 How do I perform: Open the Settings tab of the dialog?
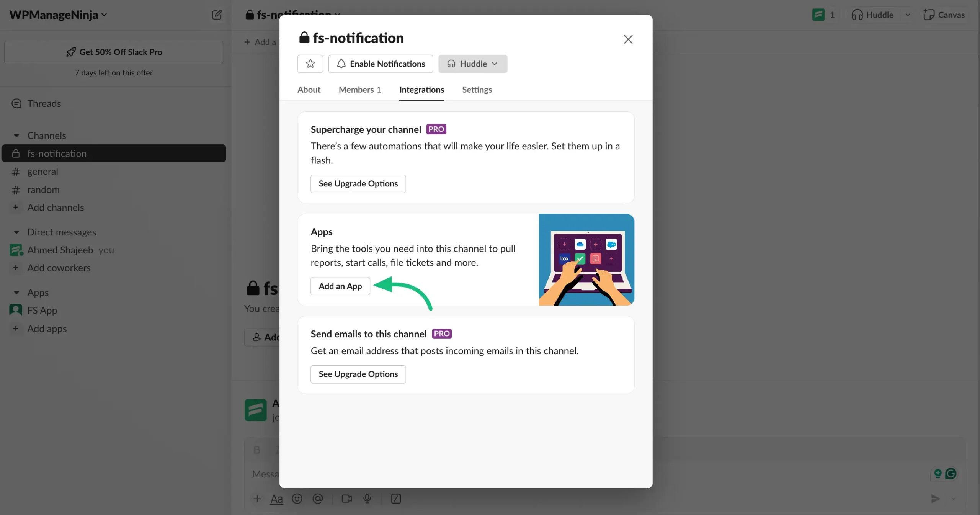coord(476,90)
